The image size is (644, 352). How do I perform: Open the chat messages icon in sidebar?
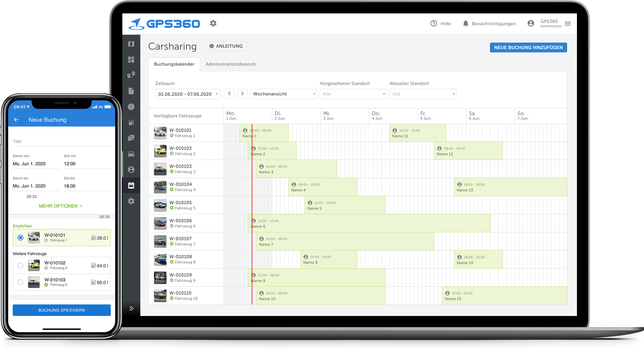pos(131,138)
